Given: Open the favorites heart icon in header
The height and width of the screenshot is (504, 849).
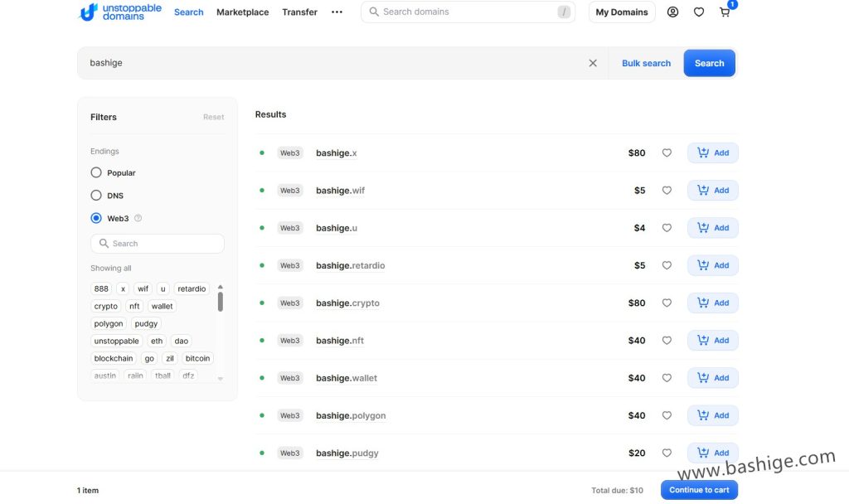Looking at the screenshot, I should pyautogui.click(x=699, y=12).
